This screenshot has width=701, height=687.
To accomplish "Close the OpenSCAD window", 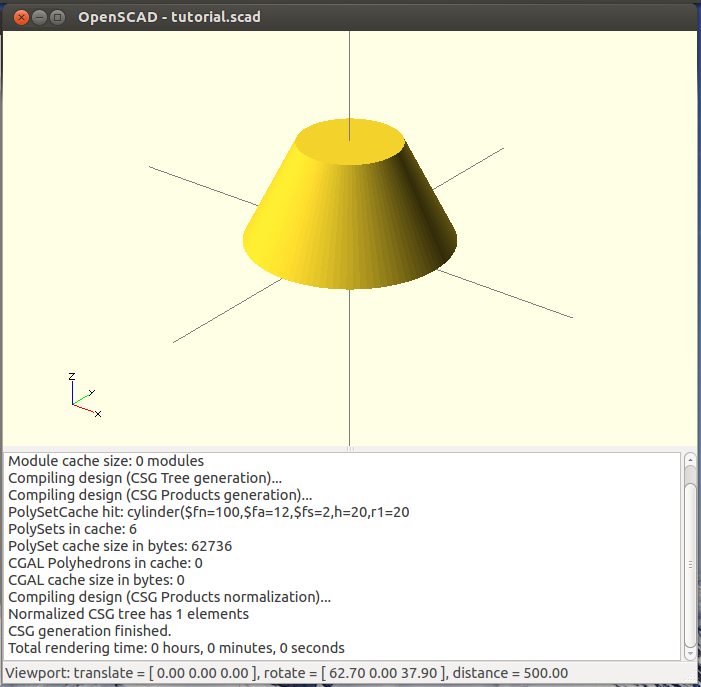I will click(19, 17).
